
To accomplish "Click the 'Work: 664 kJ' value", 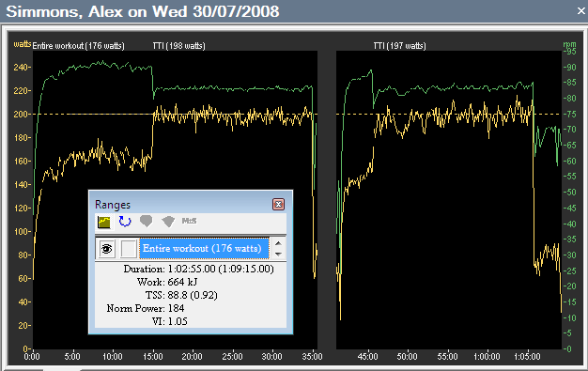I will coord(167,282).
